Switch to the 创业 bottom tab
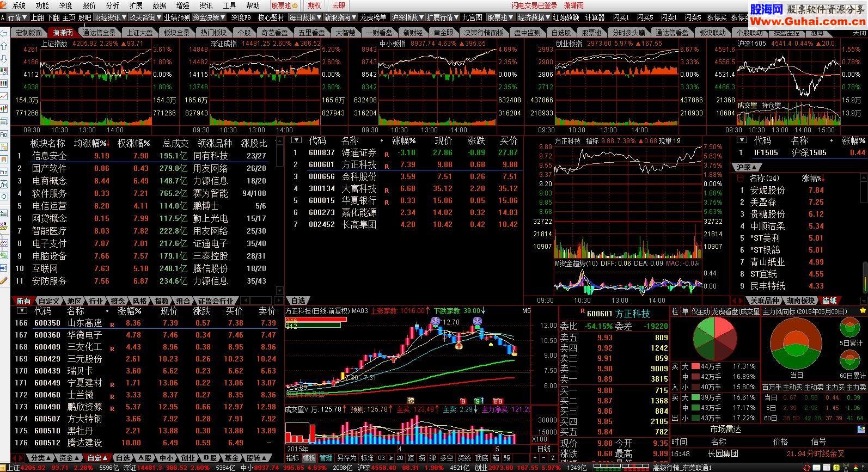868x472 pixels. click(188, 458)
